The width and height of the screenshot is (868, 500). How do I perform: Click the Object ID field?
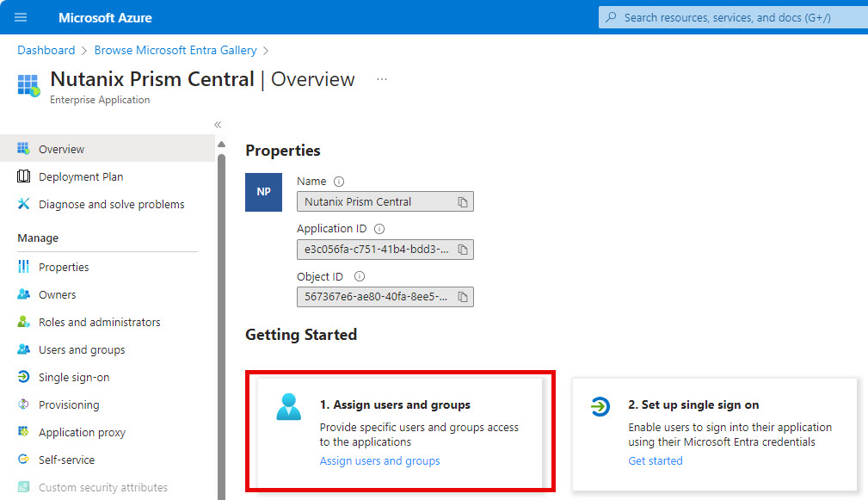(x=385, y=297)
